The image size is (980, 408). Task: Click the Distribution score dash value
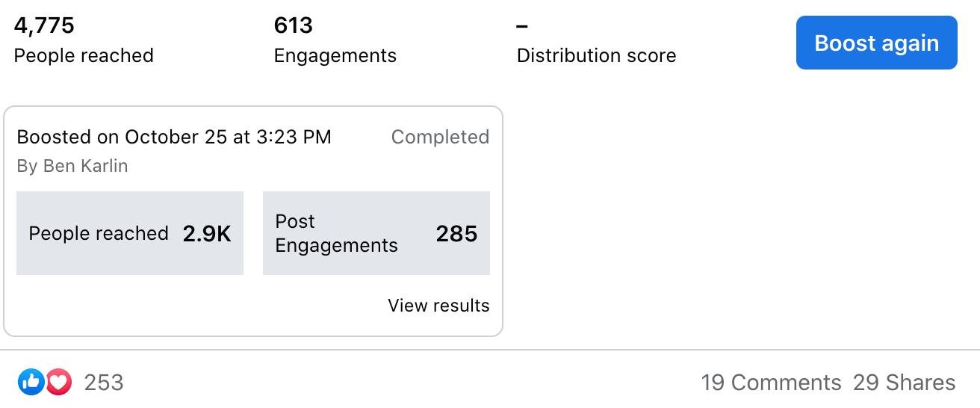click(523, 27)
